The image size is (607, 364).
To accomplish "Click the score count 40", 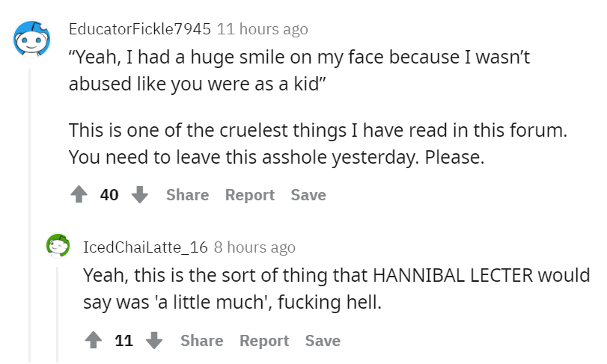I will (109, 195).
